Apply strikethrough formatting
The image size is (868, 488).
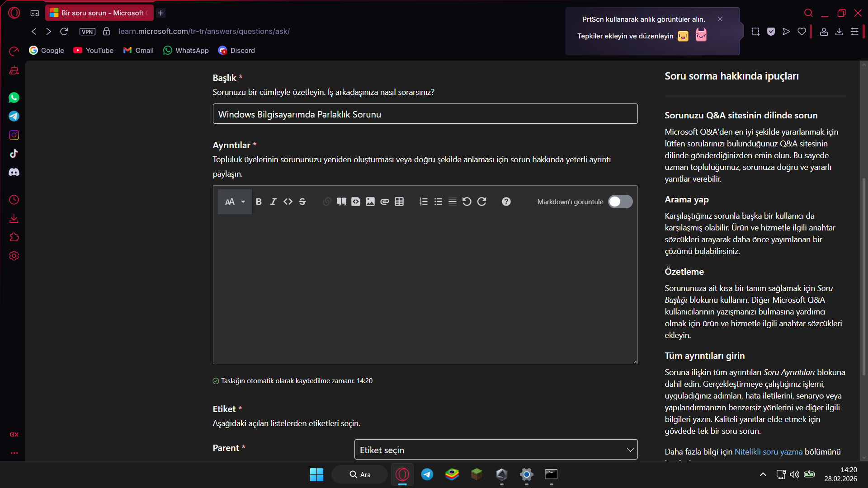coord(302,202)
